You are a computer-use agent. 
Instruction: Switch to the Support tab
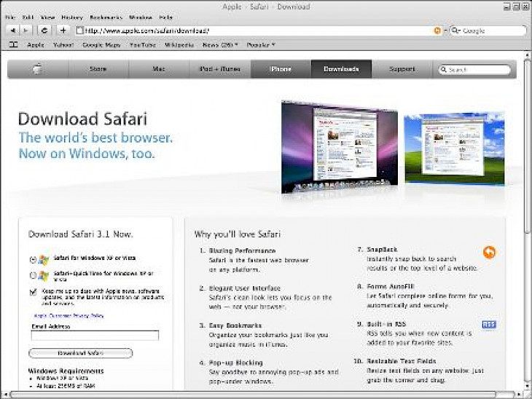pyautogui.click(x=402, y=69)
